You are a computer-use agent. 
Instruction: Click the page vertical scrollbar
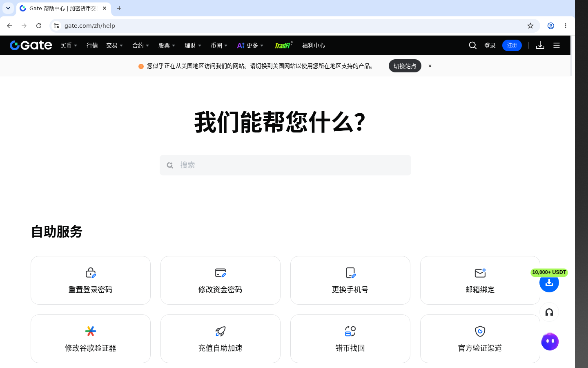[x=572, y=56]
